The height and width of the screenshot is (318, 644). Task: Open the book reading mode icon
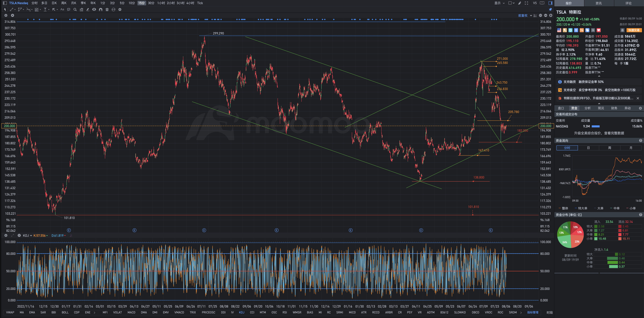[x=542, y=3]
